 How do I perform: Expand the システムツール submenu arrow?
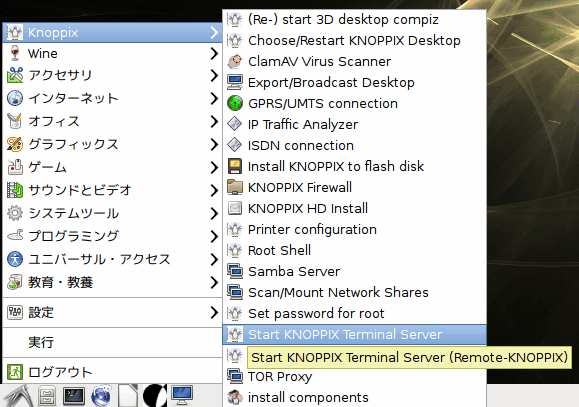point(214,213)
